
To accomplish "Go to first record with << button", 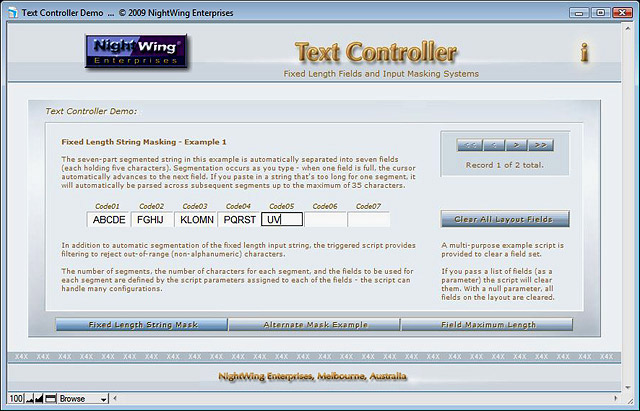I will (470, 145).
